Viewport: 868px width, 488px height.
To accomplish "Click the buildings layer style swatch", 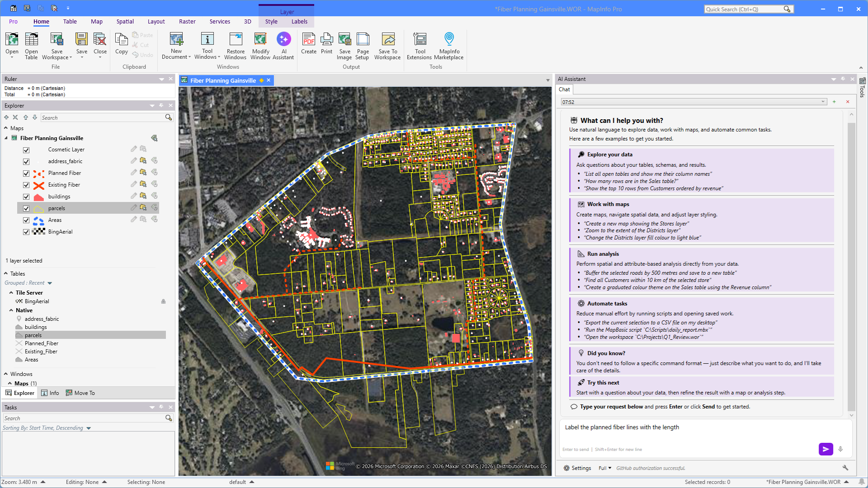I will 39,197.
